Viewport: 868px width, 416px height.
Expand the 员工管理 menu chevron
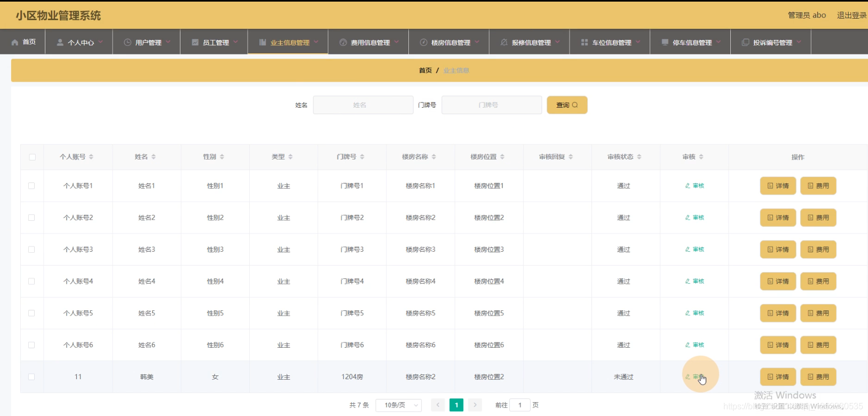[x=235, y=42]
